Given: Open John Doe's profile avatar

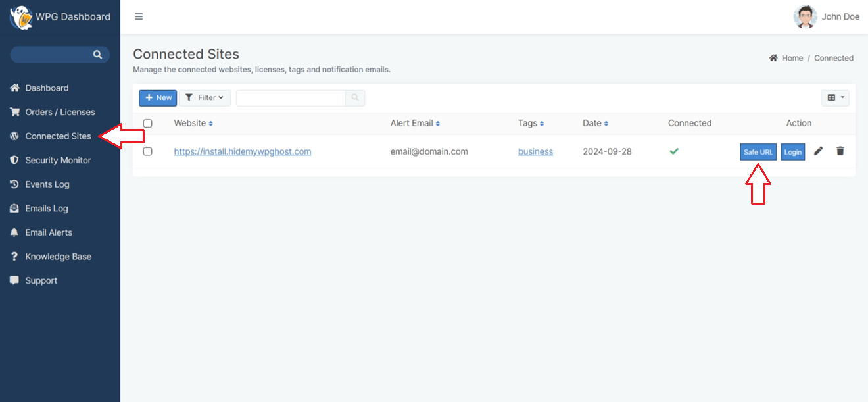Looking at the screenshot, I should coord(805,17).
